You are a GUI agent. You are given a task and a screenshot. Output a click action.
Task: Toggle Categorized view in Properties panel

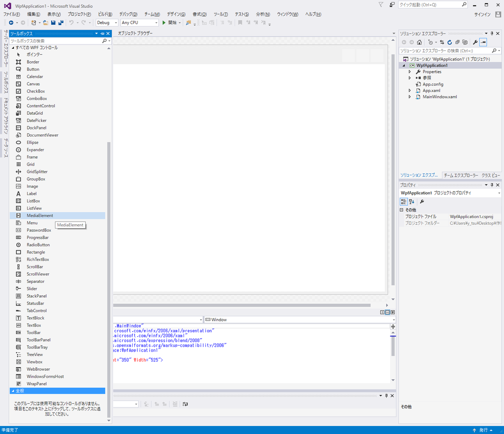coord(404,201)
